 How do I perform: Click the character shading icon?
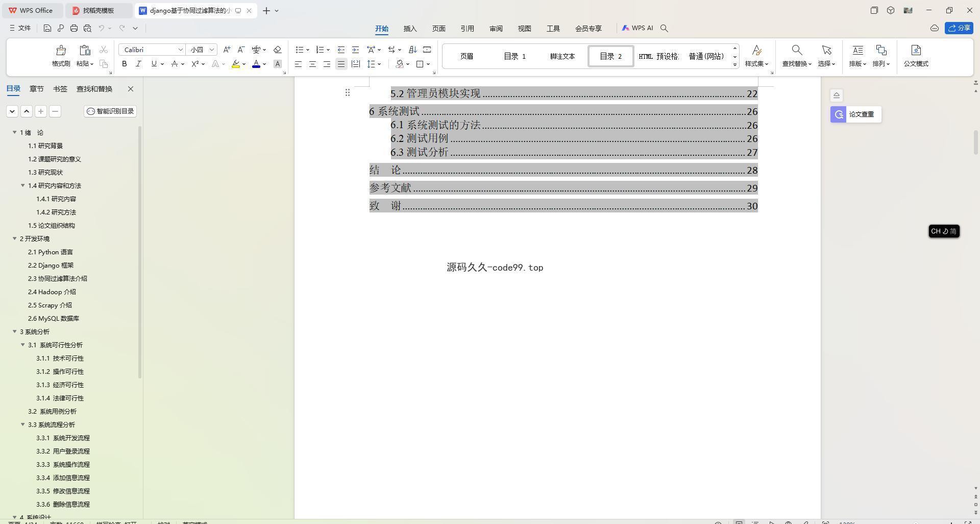(278, 64)
